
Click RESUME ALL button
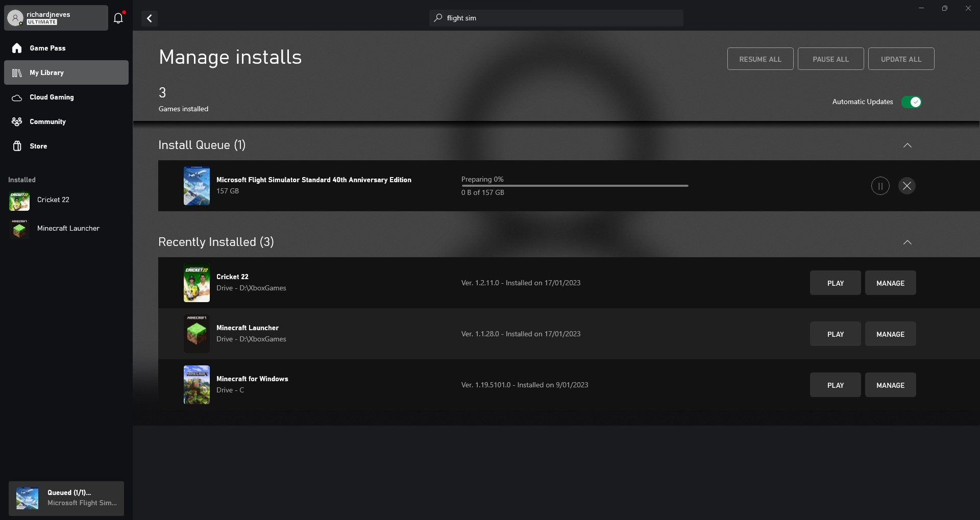(760, 59)
